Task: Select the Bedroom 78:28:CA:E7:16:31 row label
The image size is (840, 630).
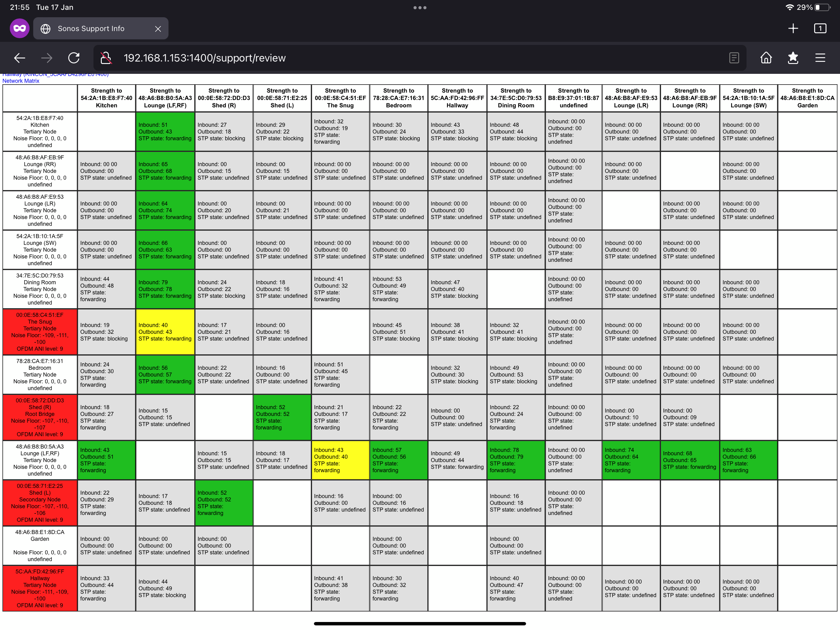Action: click(40, 375)
